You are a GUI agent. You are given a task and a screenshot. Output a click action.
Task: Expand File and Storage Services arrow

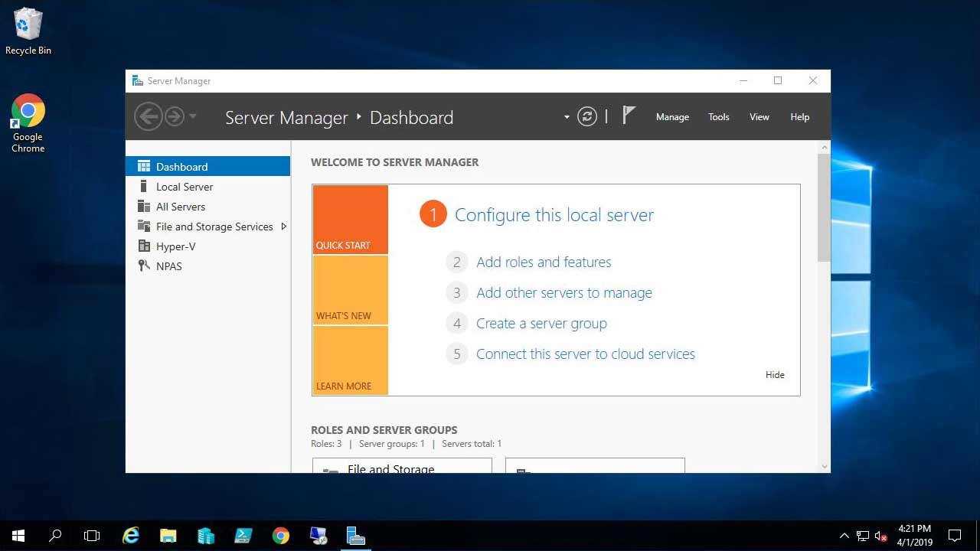[x=284, y=227]
